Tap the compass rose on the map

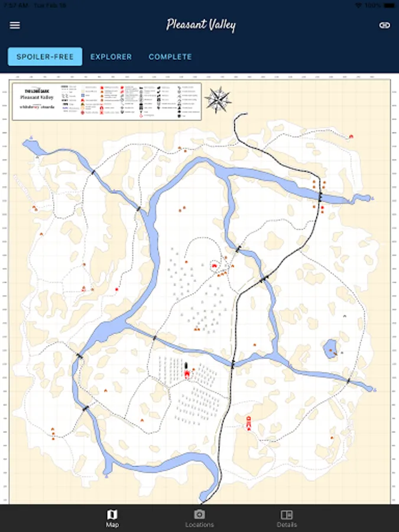(218, 100)
